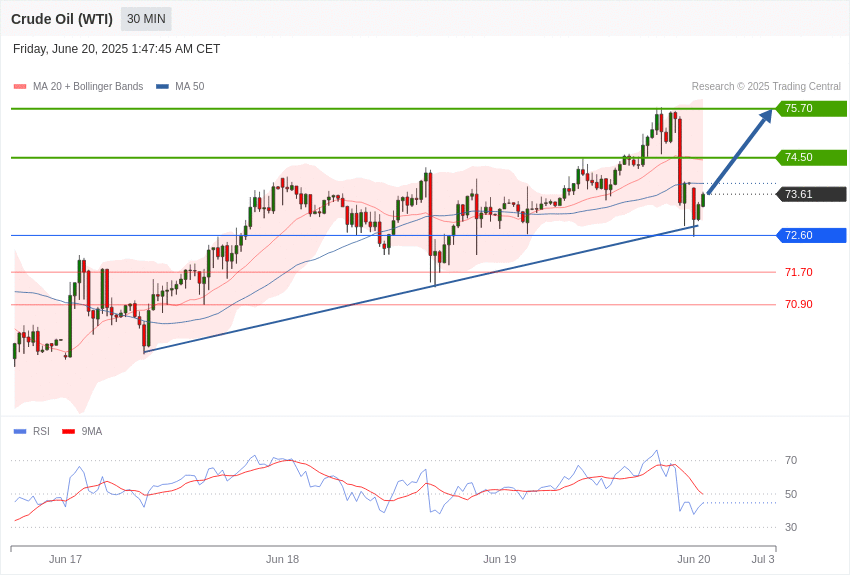Image resolution: width=850 pixels, height=576 pixels.
Task: Click the pink MA 20 legend swatch
Action: click(x=20, y=87)
